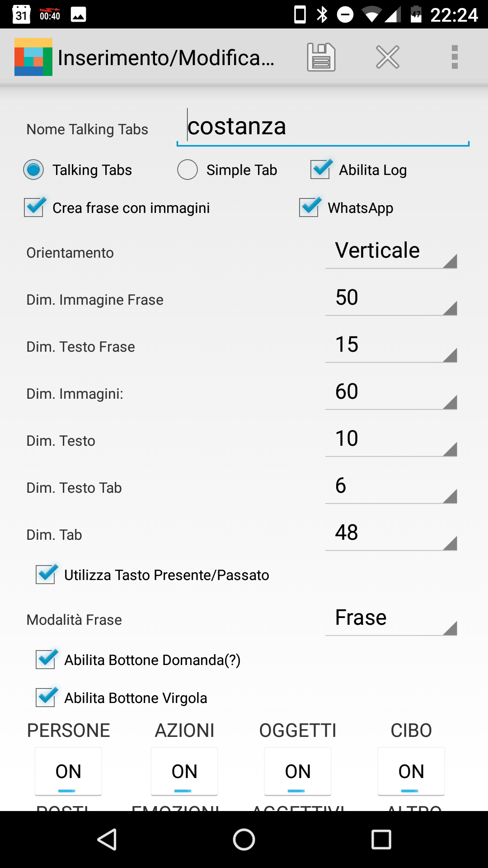Image resolution: width=488 pixels, height=868 pixels.
Task: Tap the save floppy disk icon
Action: pos(321,57)
